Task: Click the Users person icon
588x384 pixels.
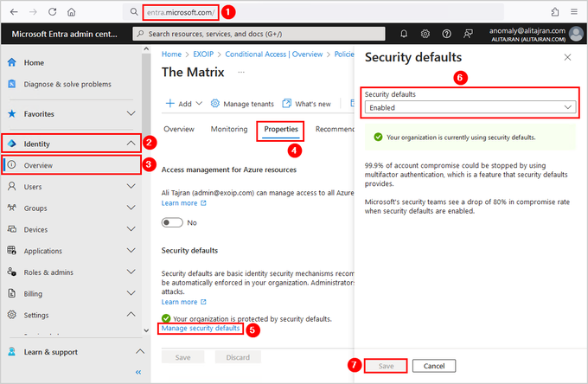Action: tap(12, 186)
